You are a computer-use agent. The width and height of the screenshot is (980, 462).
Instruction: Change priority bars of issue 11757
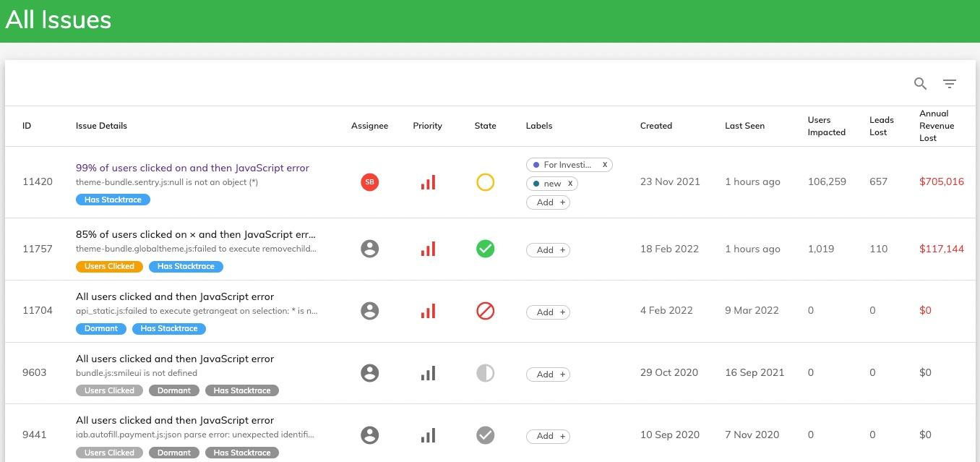coord(428,249)
